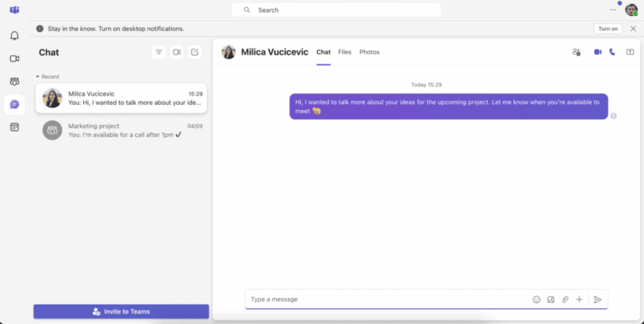This screenshot has width=644, height=324.
Task: Insert an image via picture icon
Action: (x=551, y=300)
